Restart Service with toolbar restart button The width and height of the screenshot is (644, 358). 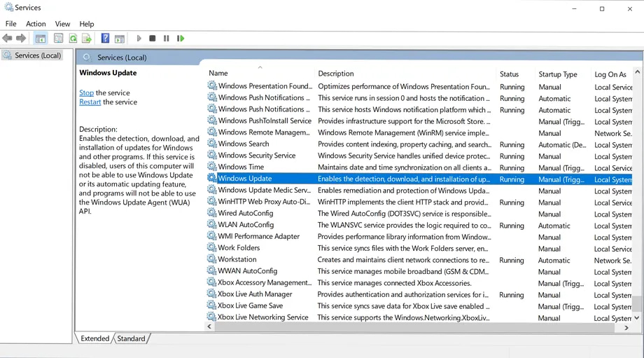181,39
